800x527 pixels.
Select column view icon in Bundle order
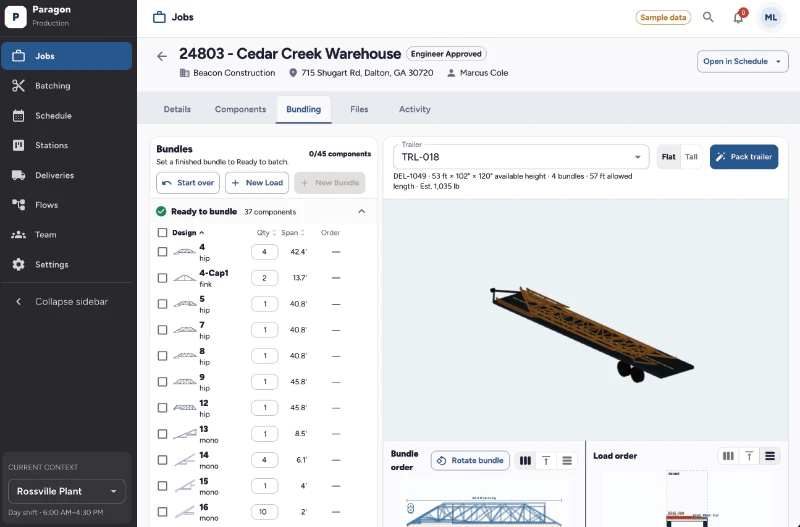(525, 461)
